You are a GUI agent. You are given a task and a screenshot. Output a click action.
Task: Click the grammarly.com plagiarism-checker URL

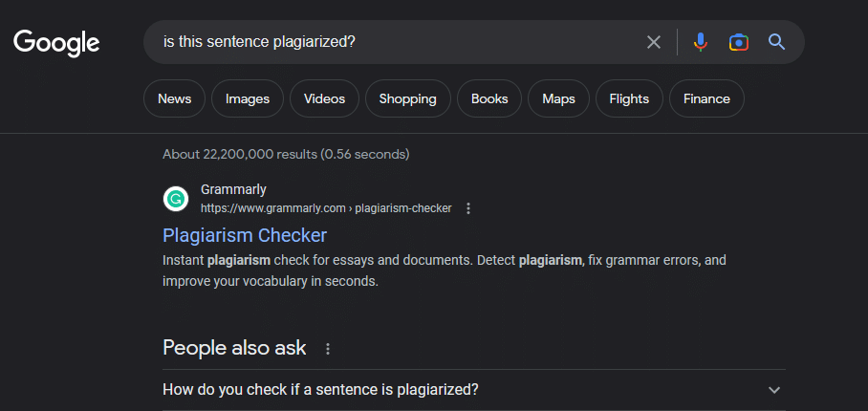click(x=325, y=208)
